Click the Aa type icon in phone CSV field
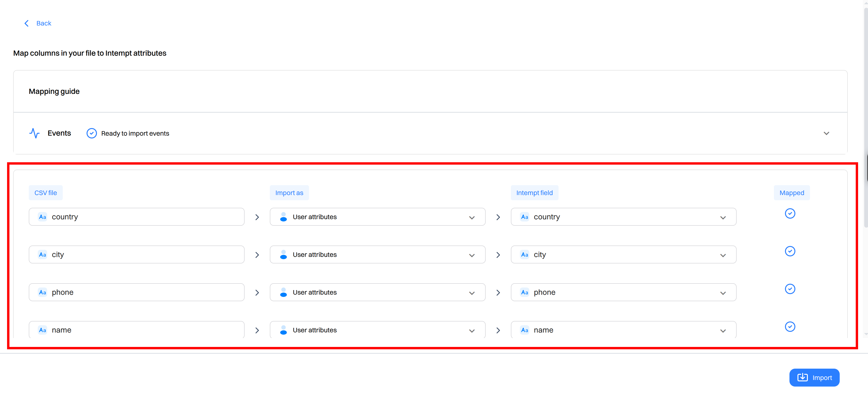 point(42,292)
